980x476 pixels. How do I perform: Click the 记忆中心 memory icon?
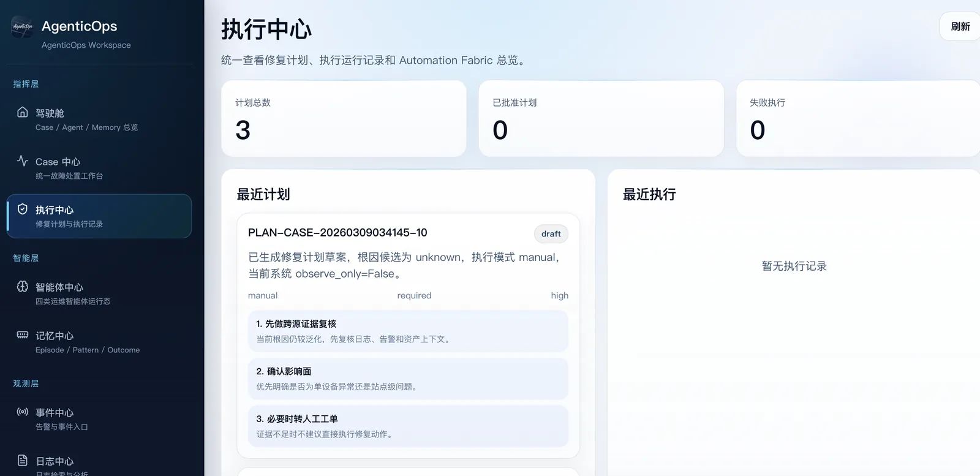(23, 334)
